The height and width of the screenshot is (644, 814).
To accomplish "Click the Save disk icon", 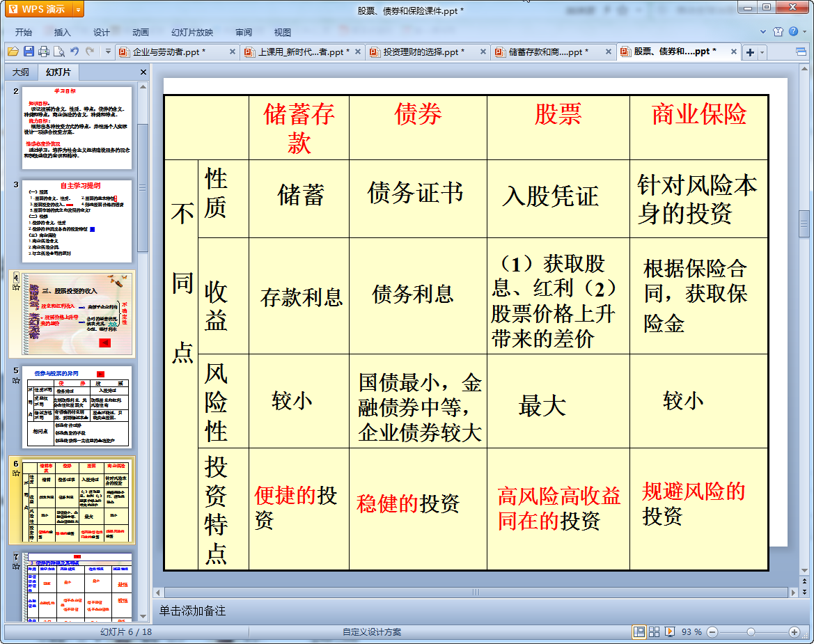I will pyautogui.click(x=29, y=52).
